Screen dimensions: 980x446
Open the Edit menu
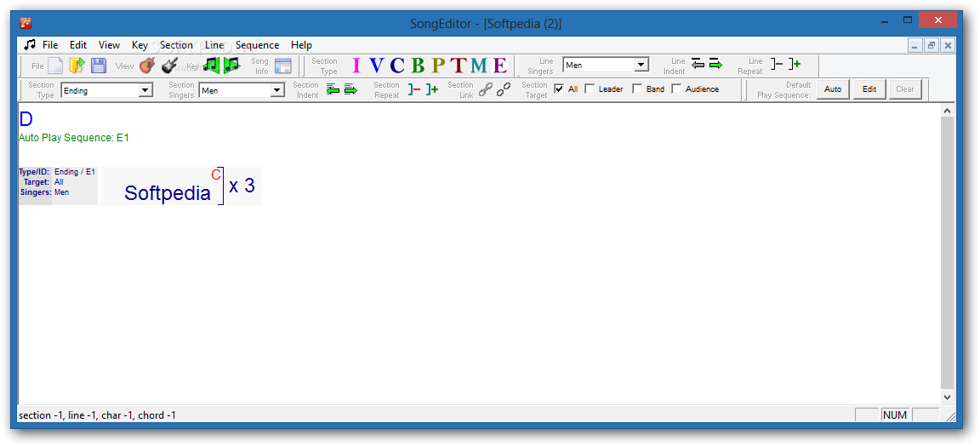[x=78, y=45]
